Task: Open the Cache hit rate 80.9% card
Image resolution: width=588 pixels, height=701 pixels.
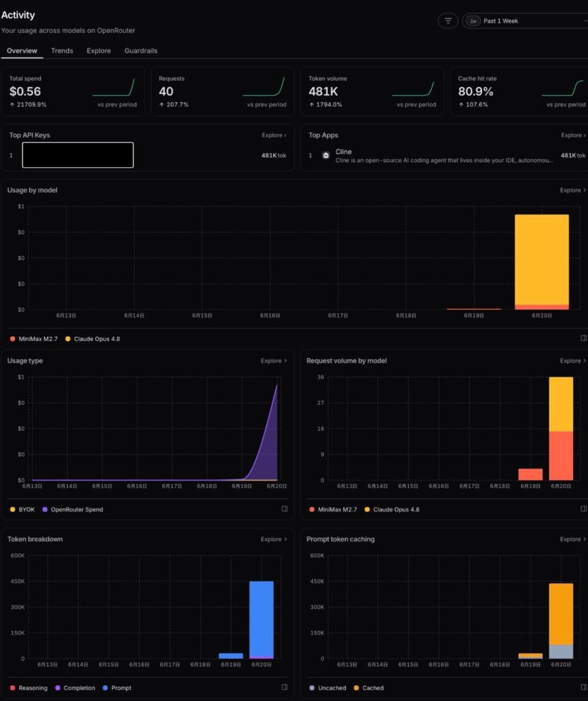Action: click(520, 92)
